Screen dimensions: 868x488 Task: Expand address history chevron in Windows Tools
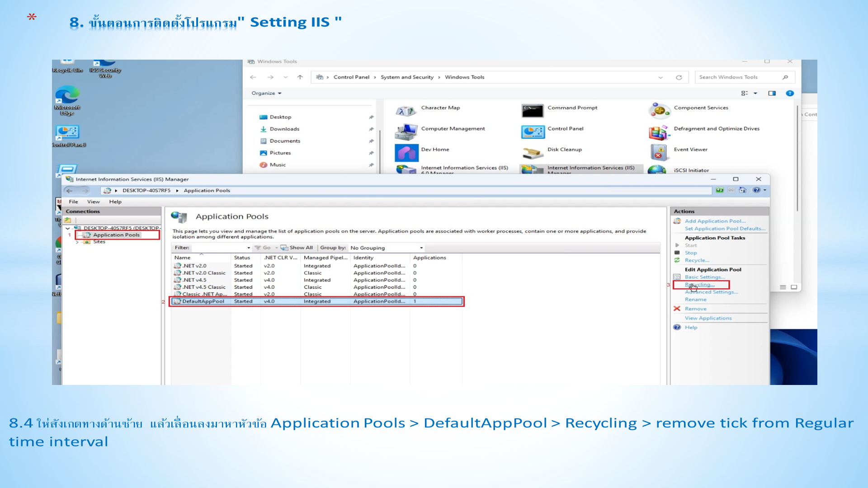click(660, 77)
